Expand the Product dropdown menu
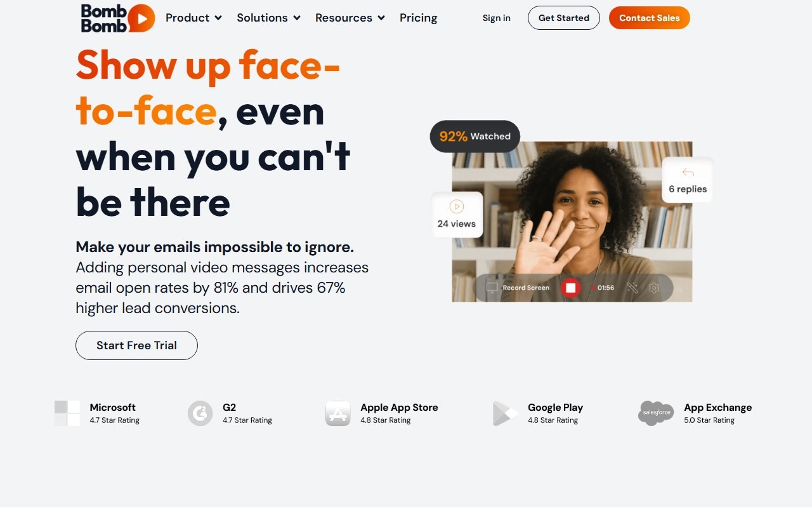 (193, 18)
